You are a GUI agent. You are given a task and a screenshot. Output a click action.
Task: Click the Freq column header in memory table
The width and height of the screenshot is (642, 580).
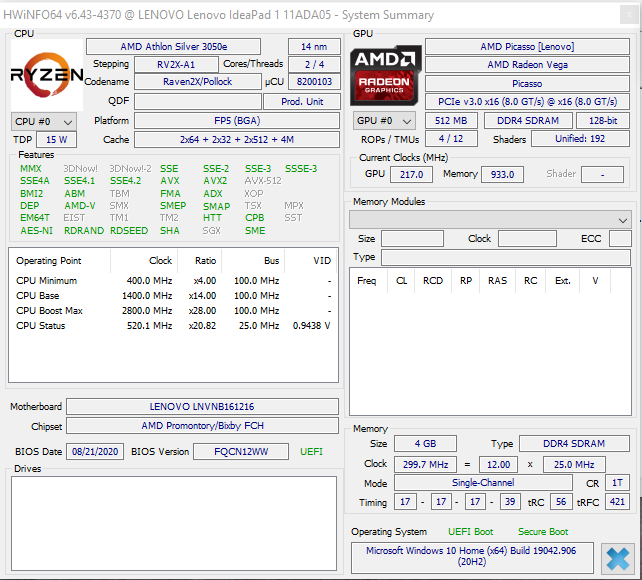click(x=369, y=281)
